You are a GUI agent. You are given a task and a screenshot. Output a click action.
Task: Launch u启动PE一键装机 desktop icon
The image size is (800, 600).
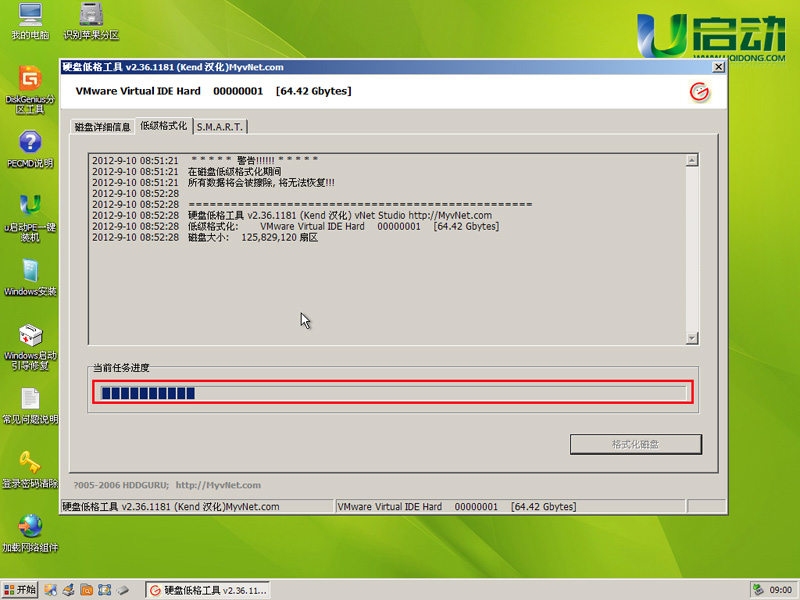click(30, 217)
